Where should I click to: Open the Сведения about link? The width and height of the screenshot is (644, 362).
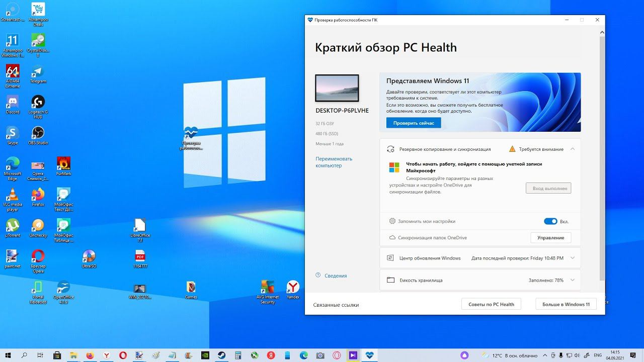tap(336, 276)
